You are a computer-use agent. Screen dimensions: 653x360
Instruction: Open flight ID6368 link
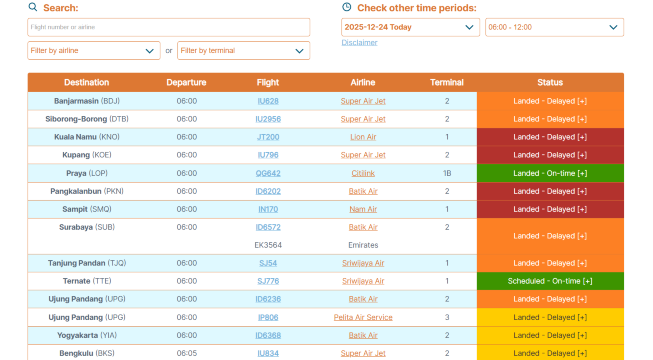[x=268, y=335]
